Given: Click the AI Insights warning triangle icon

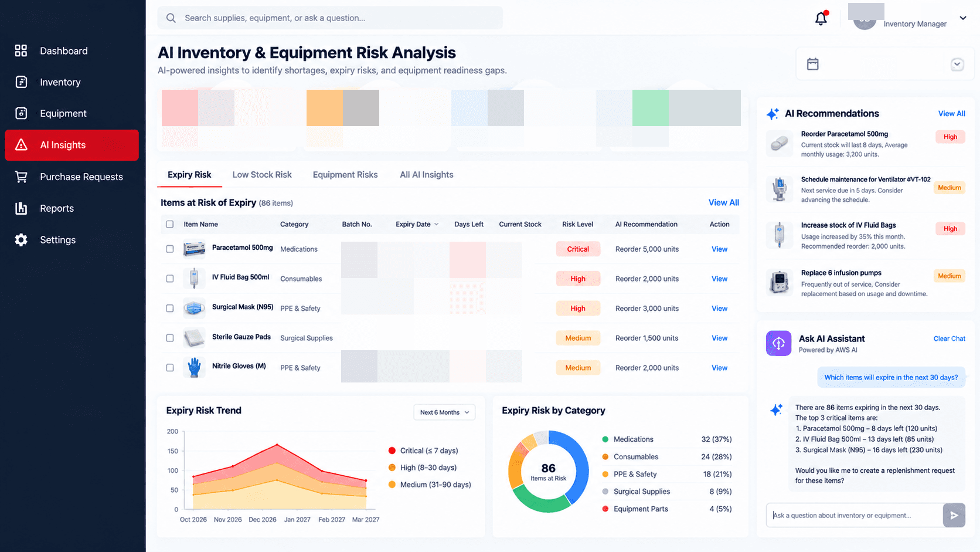Looking at the screenshot, I should 21,145.
